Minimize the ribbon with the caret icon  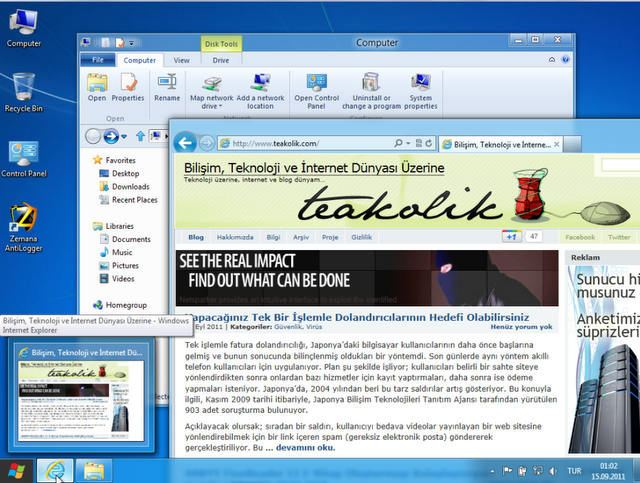click(x=552, y=60)
